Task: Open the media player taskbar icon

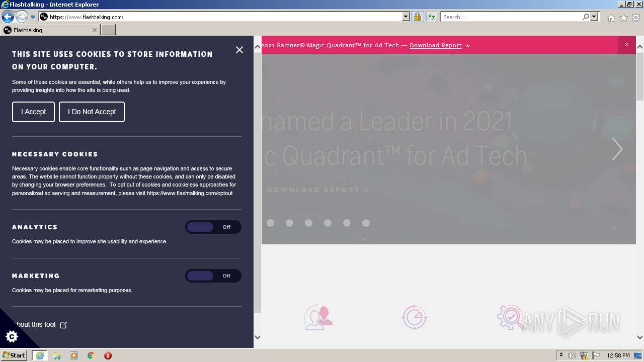Action: pos(74,355)
